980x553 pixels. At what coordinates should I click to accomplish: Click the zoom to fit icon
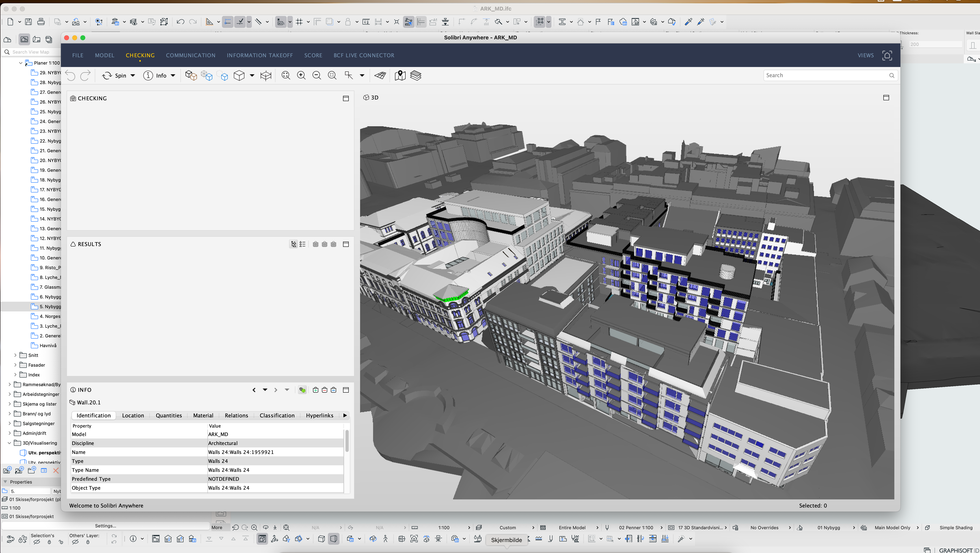click(x=286, y=75)
